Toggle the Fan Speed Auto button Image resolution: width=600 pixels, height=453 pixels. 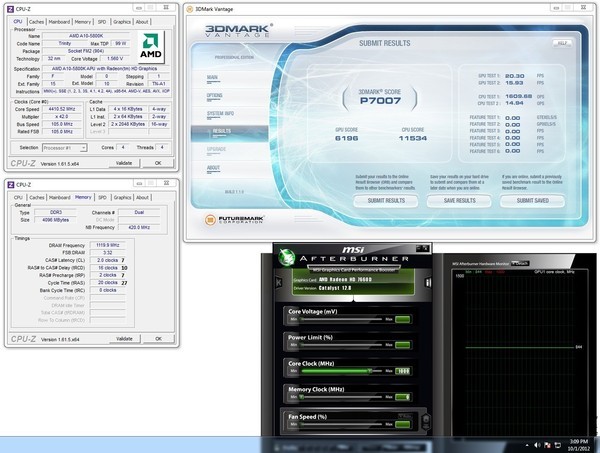click(405, 416)
